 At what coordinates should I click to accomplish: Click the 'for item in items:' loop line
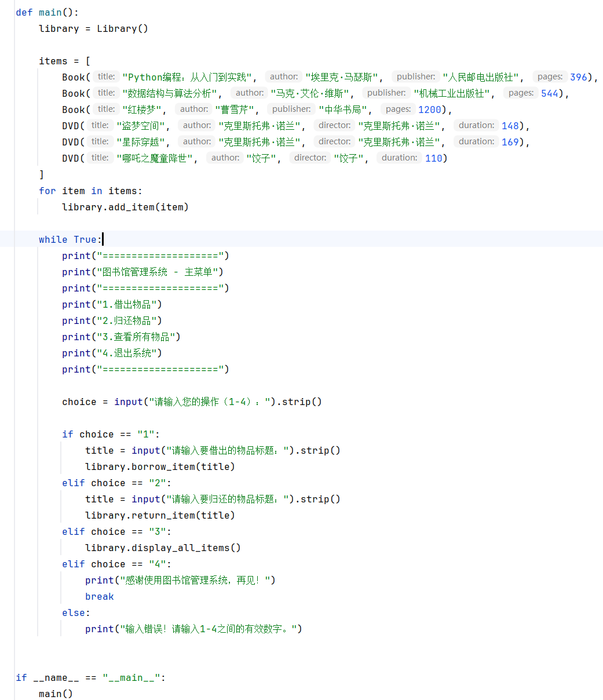(91, 191)
